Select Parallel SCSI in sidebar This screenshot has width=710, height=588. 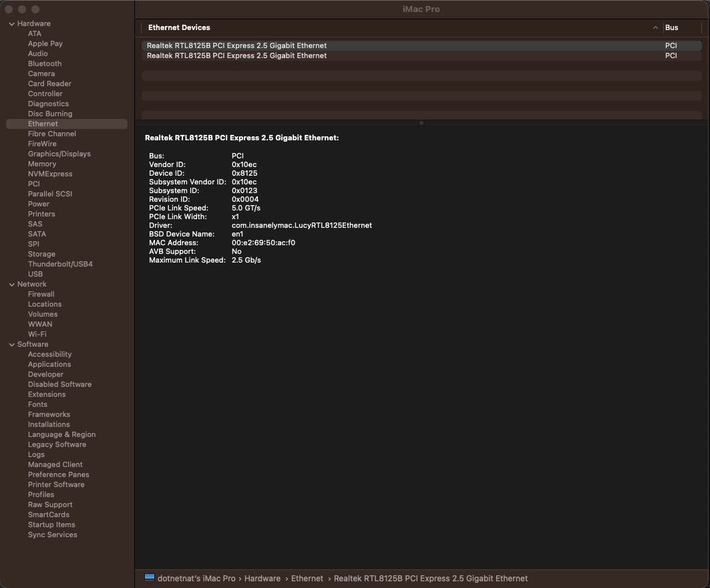(50, 194)
